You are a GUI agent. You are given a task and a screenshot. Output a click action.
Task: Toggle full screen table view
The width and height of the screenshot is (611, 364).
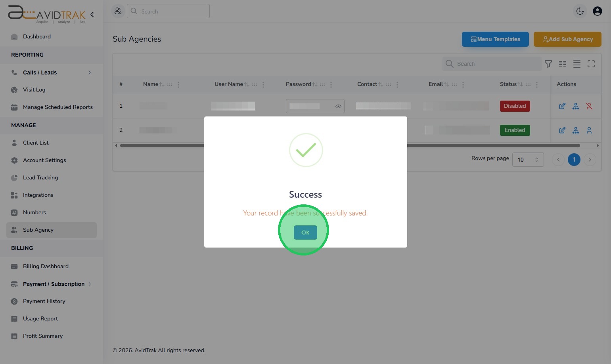tap(591, 64)
